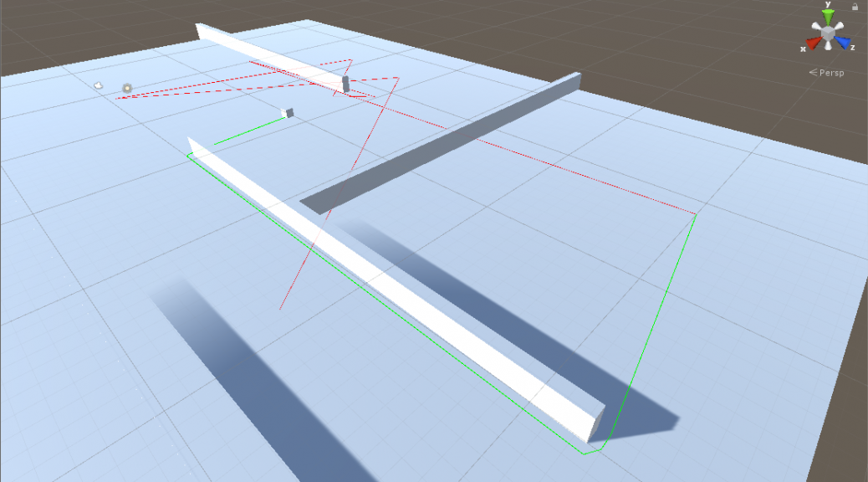
Task: Select the grey shaded wall in the scene
Action: click(x=443, y=142)
